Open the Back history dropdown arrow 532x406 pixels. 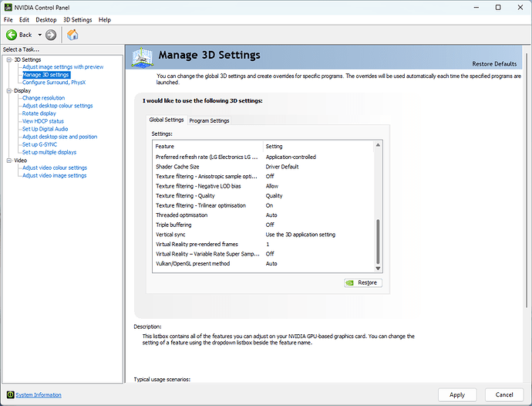(x=39, y=35)
